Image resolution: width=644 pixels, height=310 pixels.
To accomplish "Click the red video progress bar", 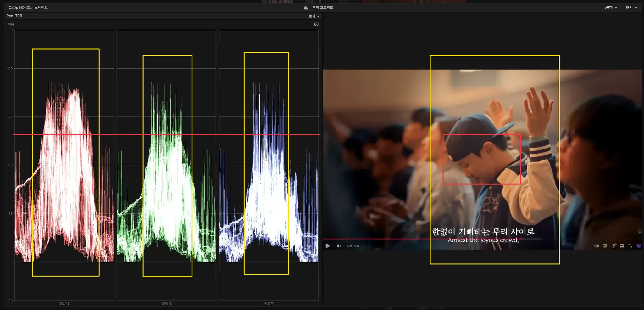I will [377, 239].
